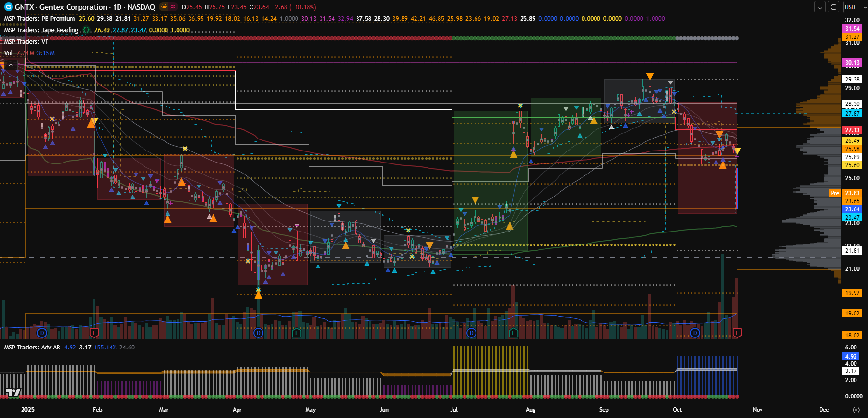The width and height of the screenshot is (868, 418).
Task: Click the orange sun market session icon
Action: 164,7
